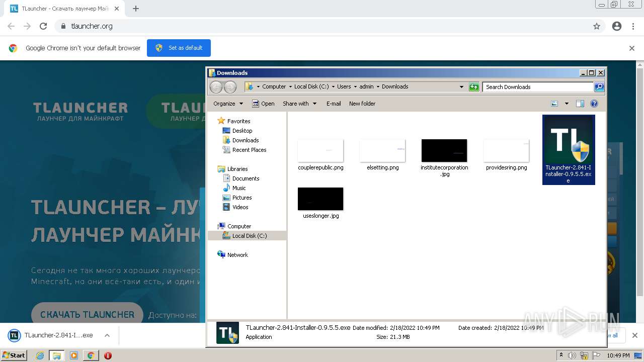Click the Explorer Back navigation arrow

216,87
